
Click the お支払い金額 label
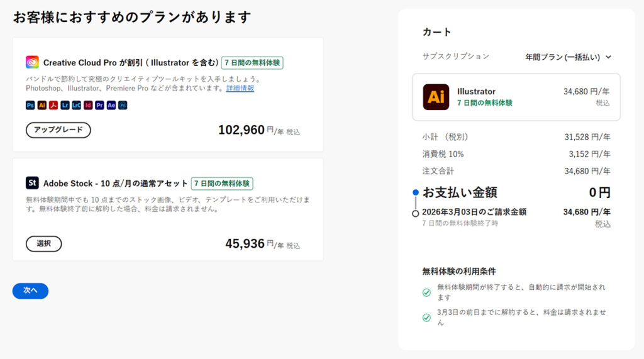click(x=460, y=192)
